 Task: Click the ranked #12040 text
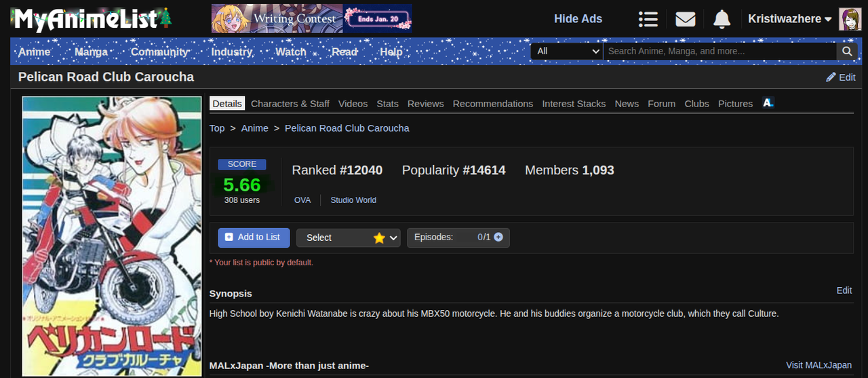337,170
